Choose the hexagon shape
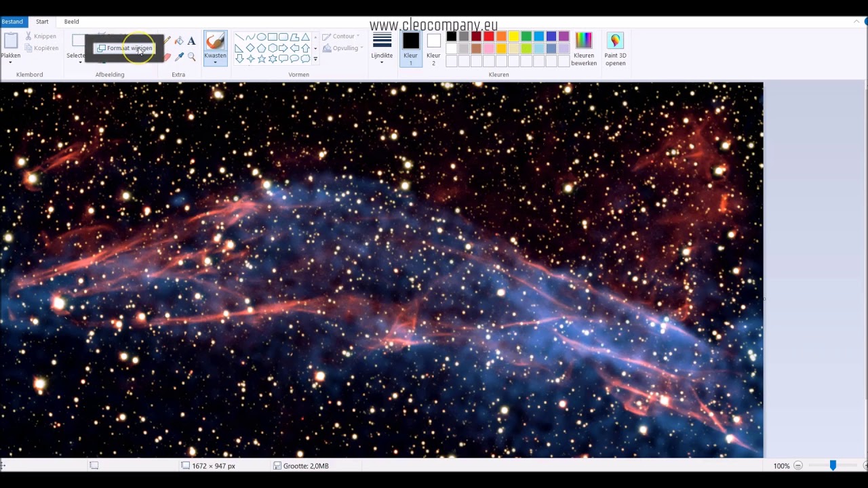This screenshot has height=488, width=868. tap(273, 48)
